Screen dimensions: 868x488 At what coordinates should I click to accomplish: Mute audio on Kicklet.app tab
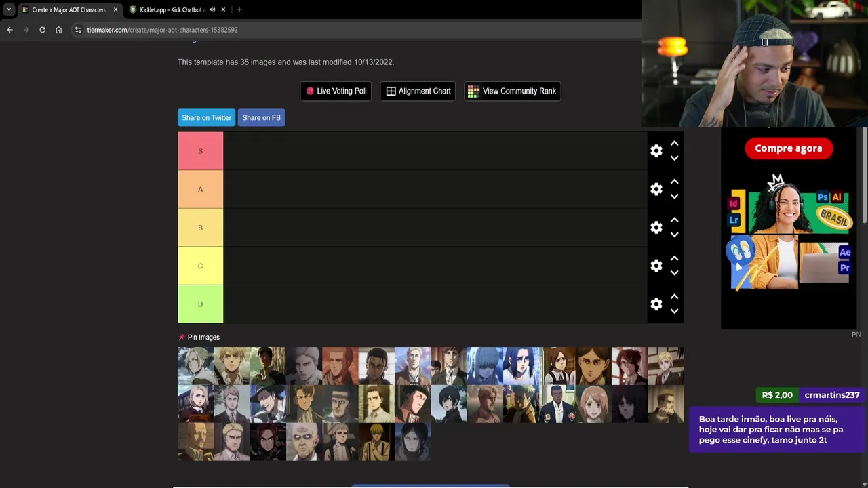[x=212, y=9]
